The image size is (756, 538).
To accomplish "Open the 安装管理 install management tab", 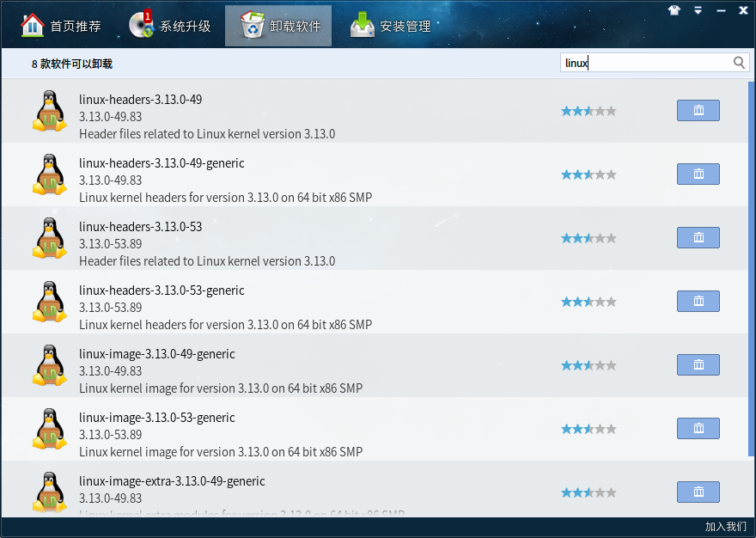I will (x=391, y=26).
